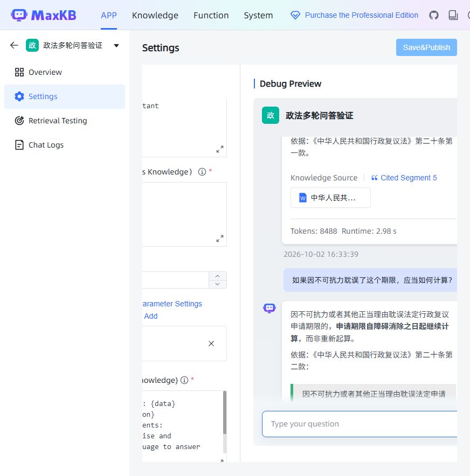Viewport: 470px width, 476px height.
Task: Click the info icon beside nowledge)
Action: pos(184,380)
